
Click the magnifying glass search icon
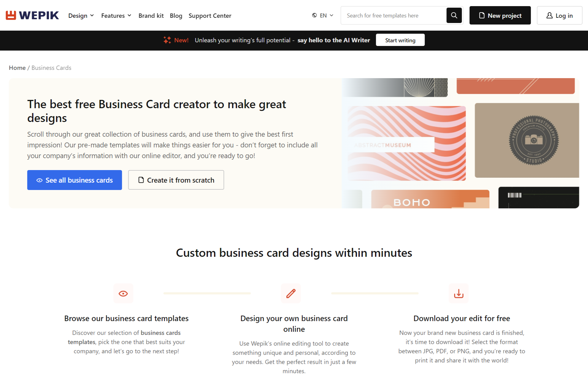[454, 15]
